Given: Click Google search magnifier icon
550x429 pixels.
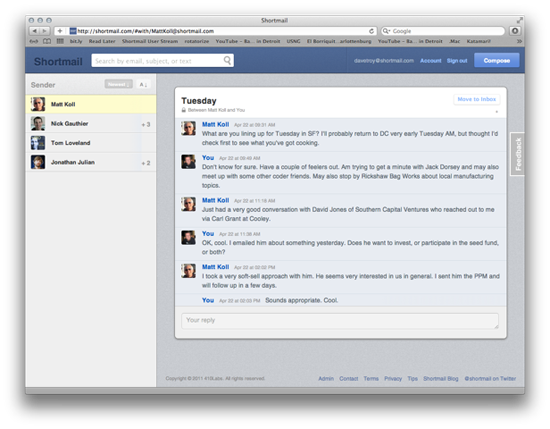Looking at the screenshot, I should click(386, 31).
